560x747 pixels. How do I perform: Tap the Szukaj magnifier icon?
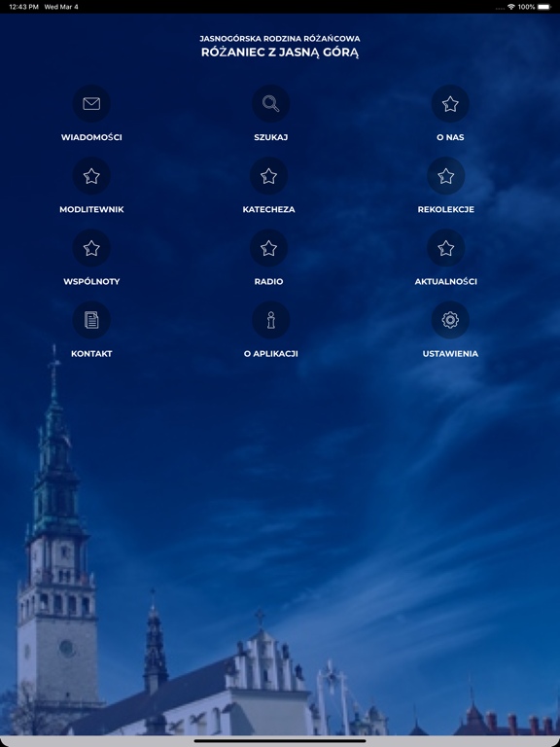coord(271,103)
